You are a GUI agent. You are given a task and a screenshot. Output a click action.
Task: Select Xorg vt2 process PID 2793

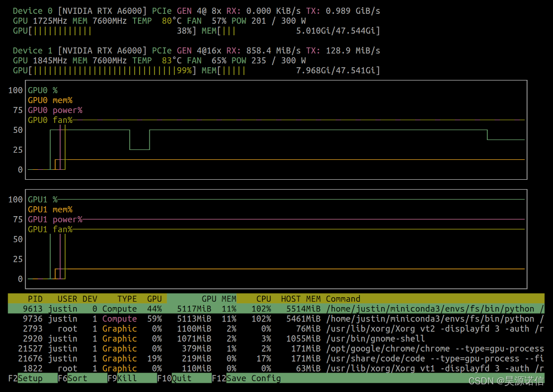pyautogui.click(x=276, y=329)
